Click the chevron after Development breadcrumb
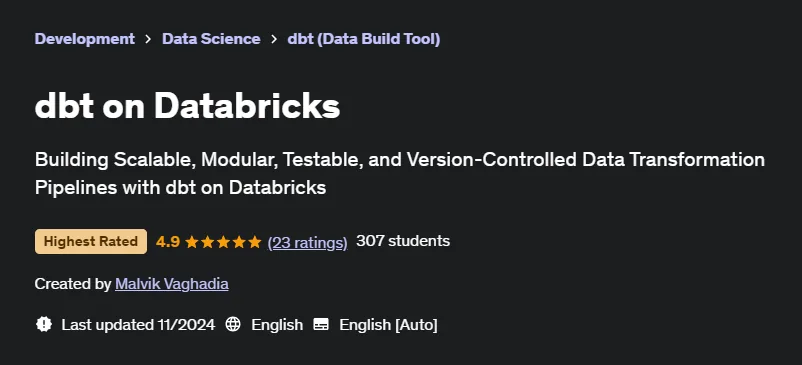802x365 pixels. click(x=148, y=39)
